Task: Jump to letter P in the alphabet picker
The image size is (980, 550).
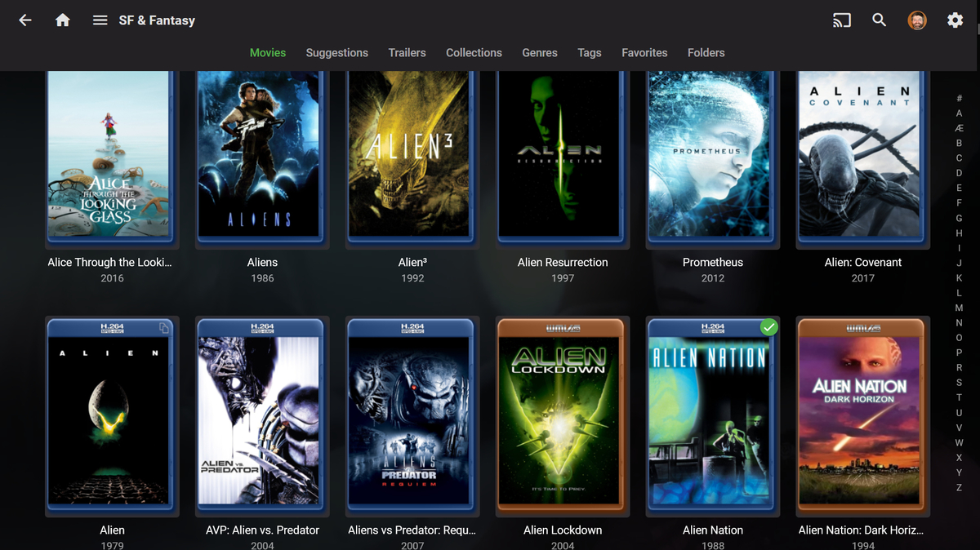Action: [959, 353]
